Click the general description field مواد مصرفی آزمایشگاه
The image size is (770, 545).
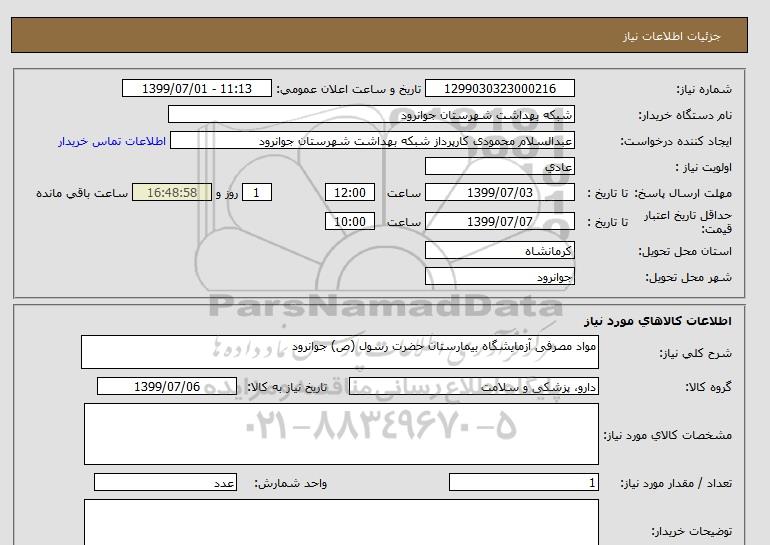point(340,352)
